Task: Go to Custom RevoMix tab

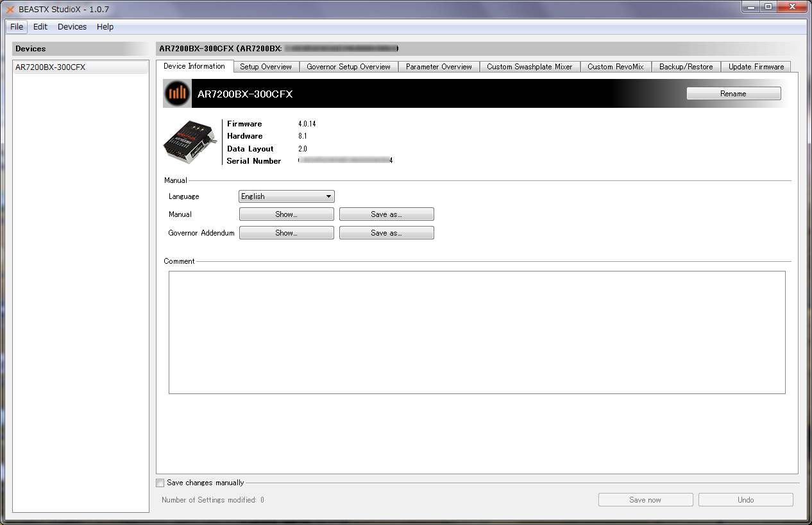Action: (x=616, y=67)
